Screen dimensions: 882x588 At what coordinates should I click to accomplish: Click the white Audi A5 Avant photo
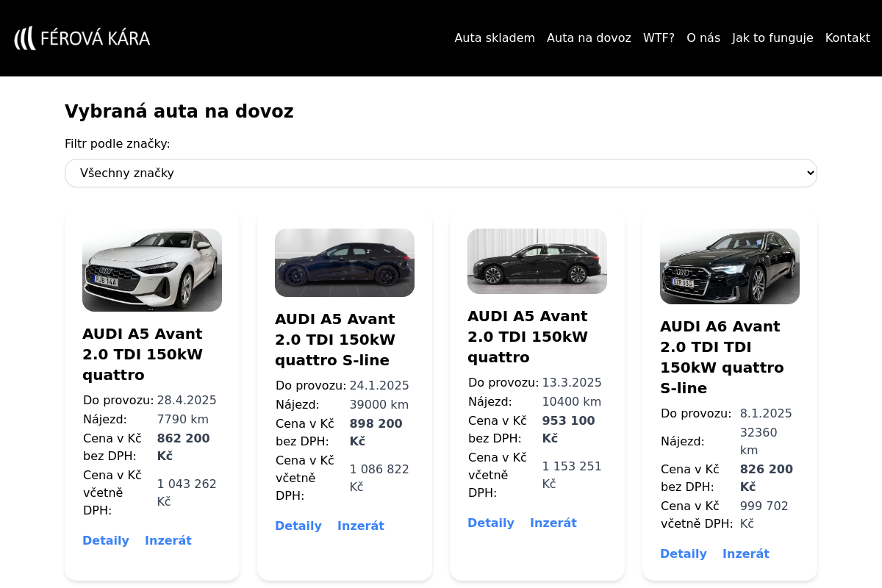[x=152, y=270]
